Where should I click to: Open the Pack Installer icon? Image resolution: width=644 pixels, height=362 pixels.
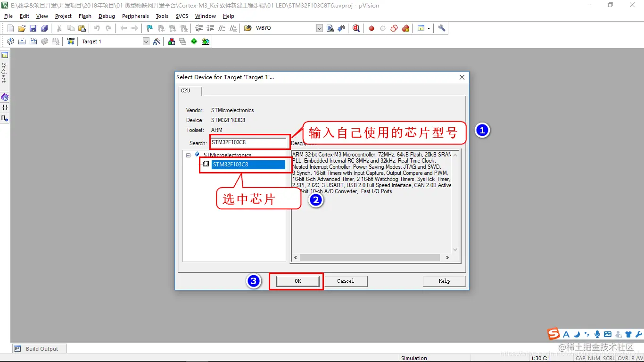click(x=206, y=41)
